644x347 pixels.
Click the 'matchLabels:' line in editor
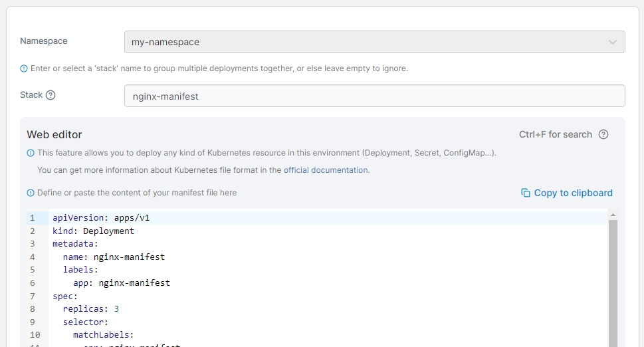point(103,334)
